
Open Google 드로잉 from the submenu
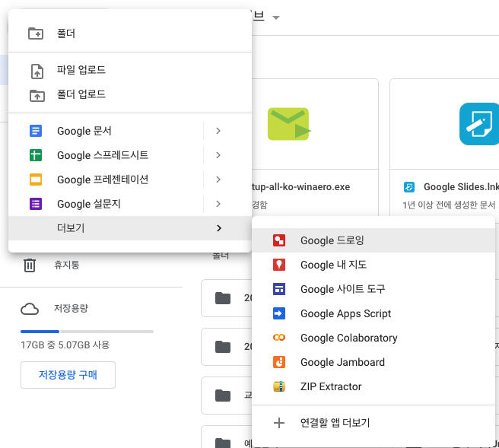tap(373, 240)
